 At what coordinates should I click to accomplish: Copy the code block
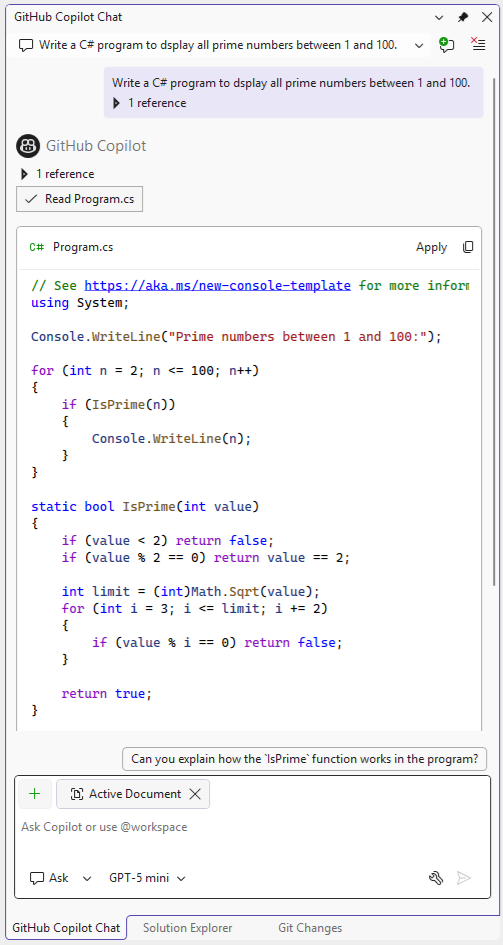click(x=468, y=247)
